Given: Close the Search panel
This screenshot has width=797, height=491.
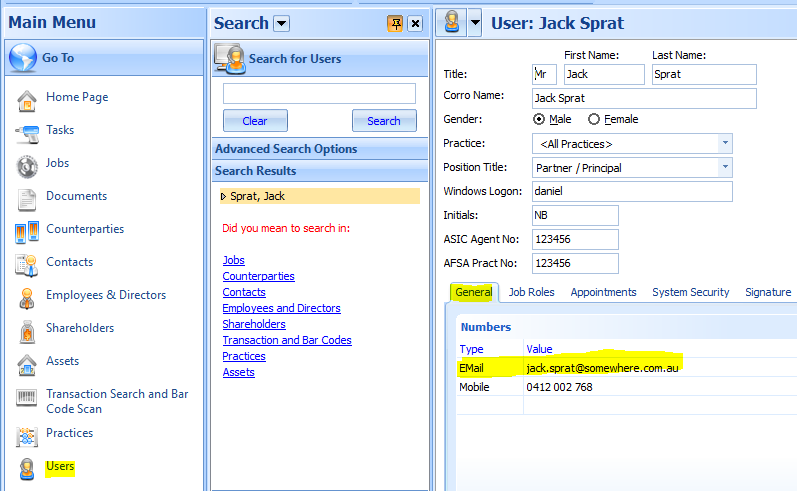Looking at the screenshot, I should [415, 23].
